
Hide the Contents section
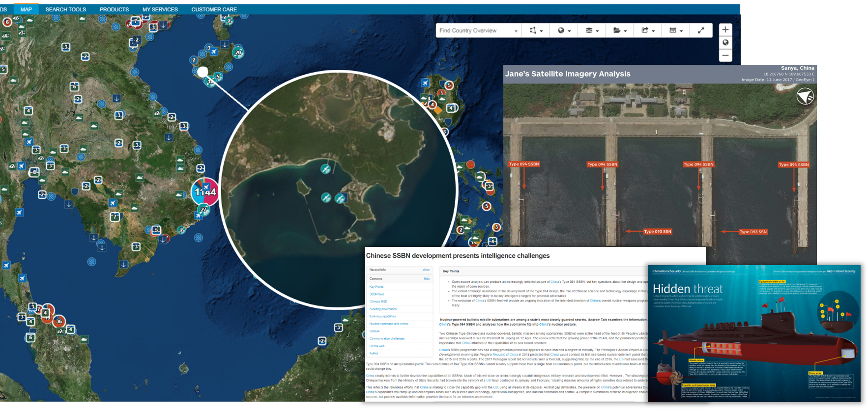point(427,278)
